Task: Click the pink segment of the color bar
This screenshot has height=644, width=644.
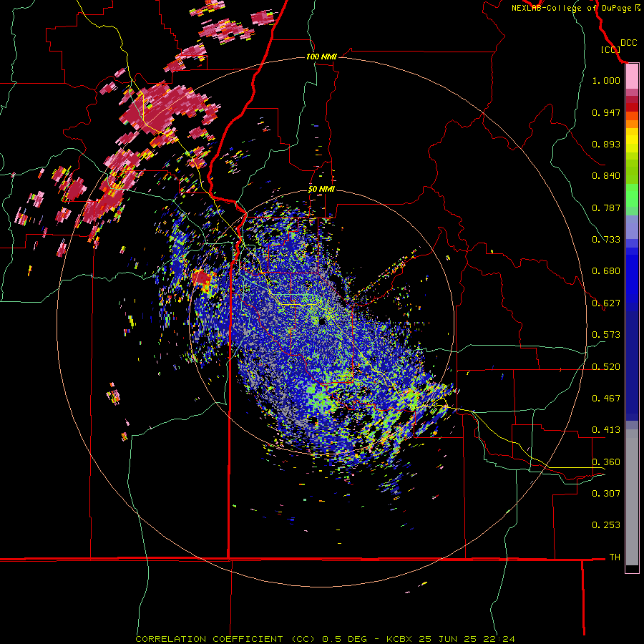Action: pyautogui.click(x=632, y=77)
